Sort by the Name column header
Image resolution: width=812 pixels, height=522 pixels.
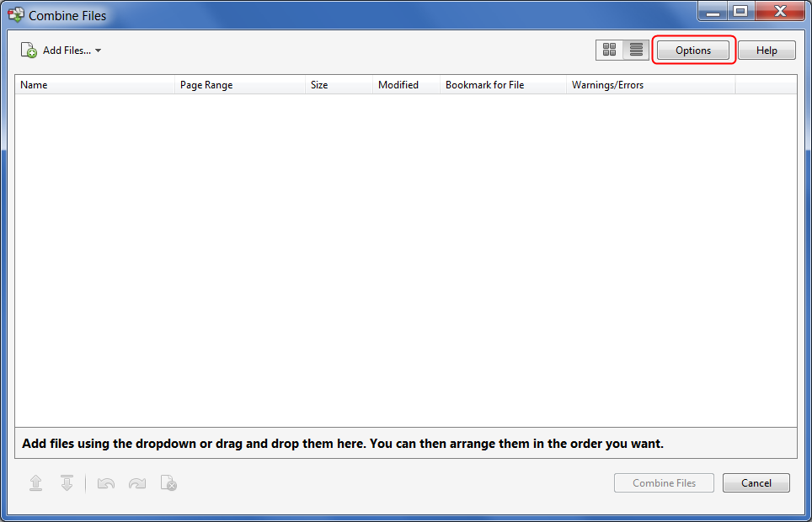point(93,84)
